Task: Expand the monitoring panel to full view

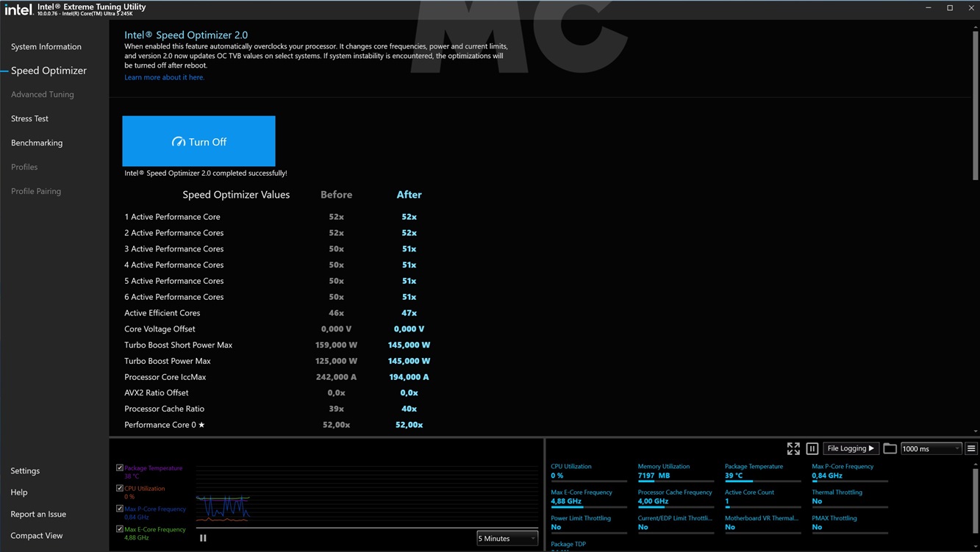Action: click(x=793, y=448)
